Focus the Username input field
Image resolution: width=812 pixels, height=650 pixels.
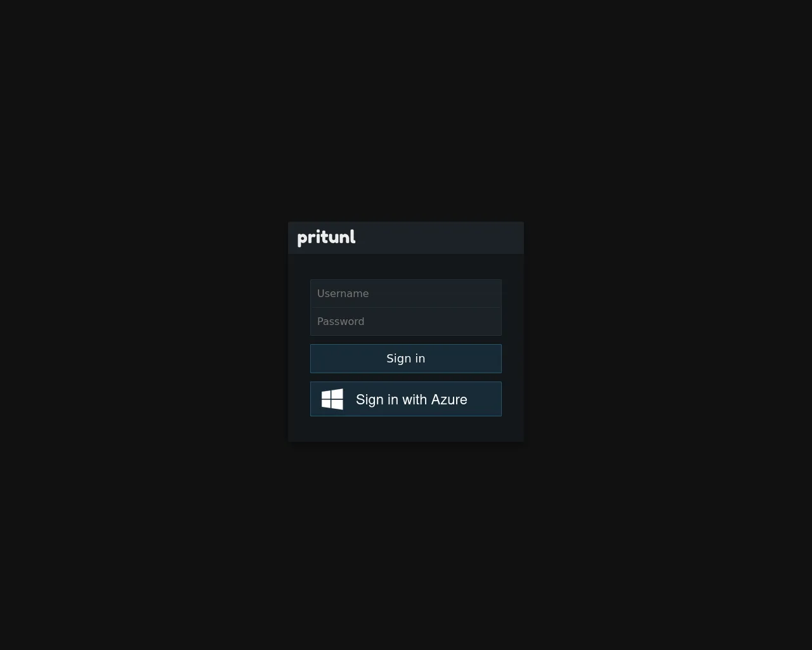(x=406, y=293)
